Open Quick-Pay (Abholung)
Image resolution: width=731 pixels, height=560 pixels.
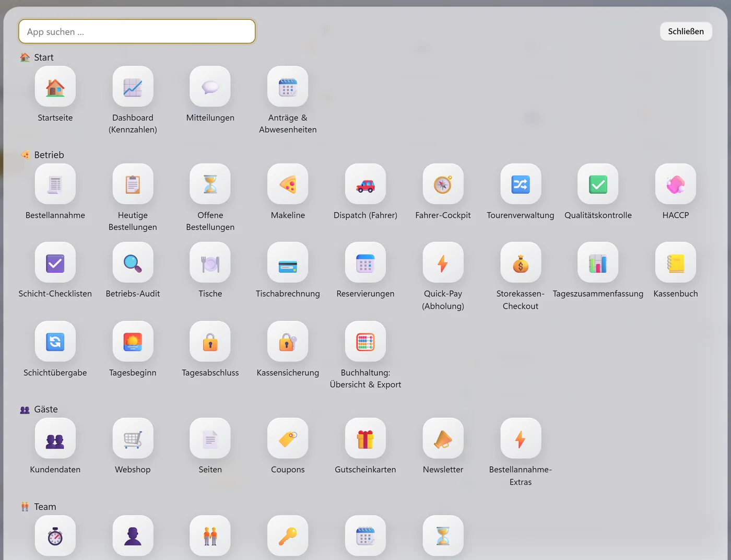(443, 263)
